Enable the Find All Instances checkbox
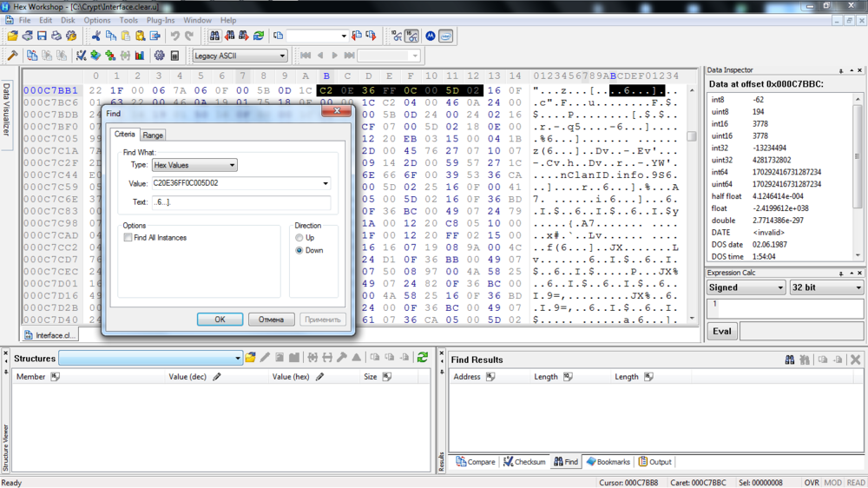868x488 pixels. coord(128,238)
